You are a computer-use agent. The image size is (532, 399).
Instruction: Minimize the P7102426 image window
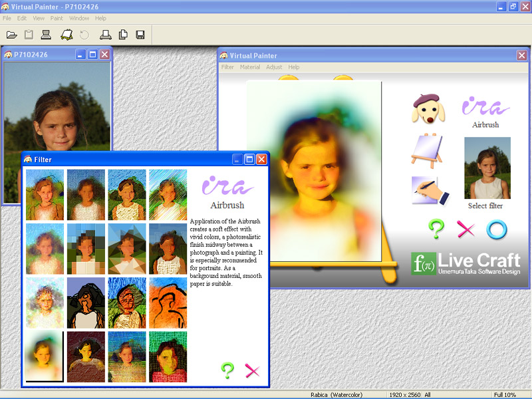point(80,55)
